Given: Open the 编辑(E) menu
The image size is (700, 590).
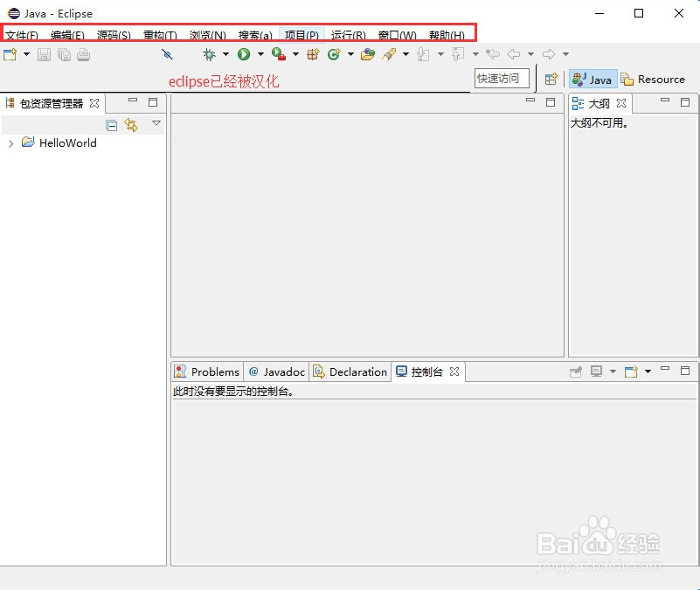Looking at the screenshot, I should coord(67,35).
